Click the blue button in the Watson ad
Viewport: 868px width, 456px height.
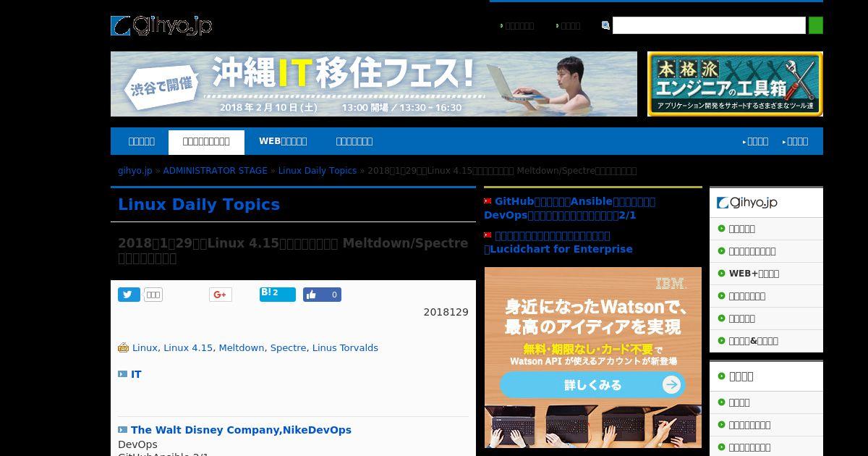tap(592, 384)
